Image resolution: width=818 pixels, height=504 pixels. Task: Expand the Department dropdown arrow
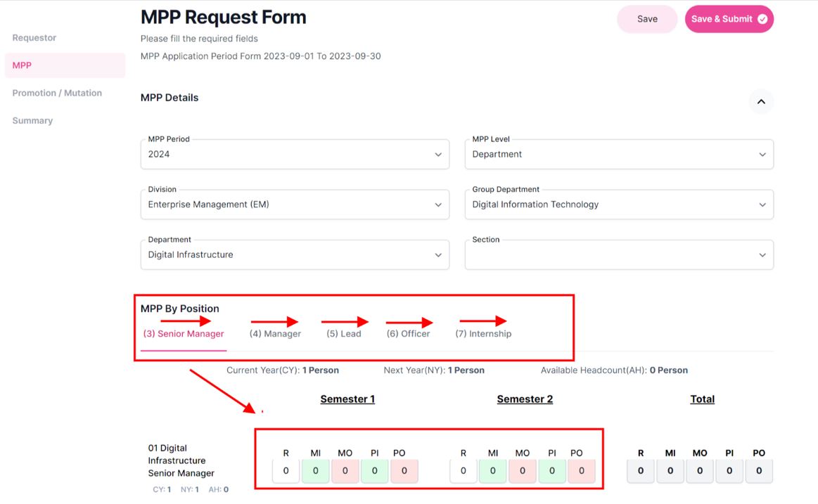437,255
